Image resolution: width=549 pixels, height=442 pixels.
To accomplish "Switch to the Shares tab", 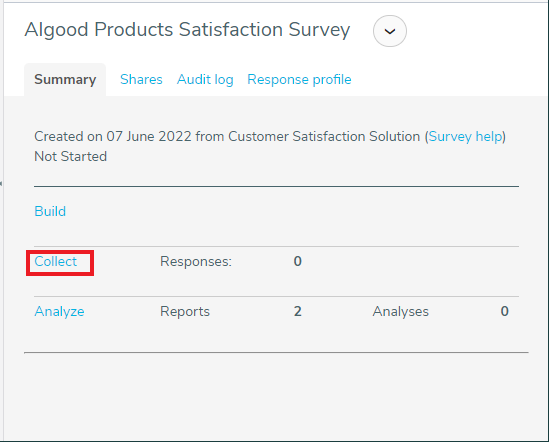I will coord(141,80).
